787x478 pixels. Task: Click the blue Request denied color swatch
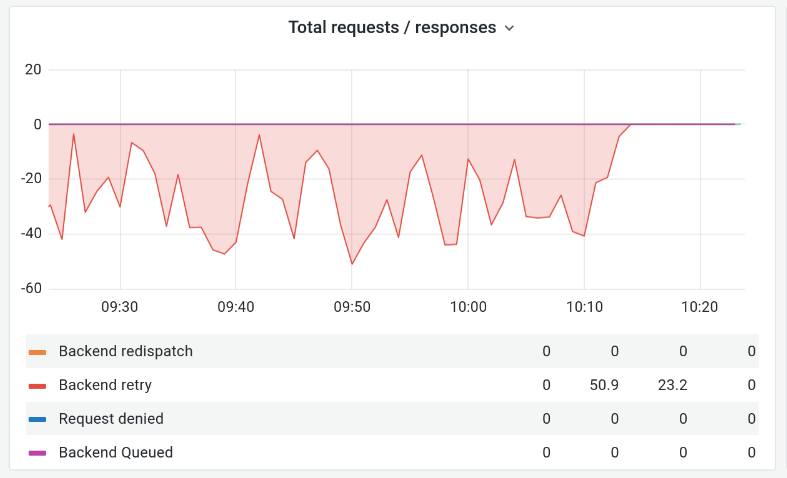(37, 419)
